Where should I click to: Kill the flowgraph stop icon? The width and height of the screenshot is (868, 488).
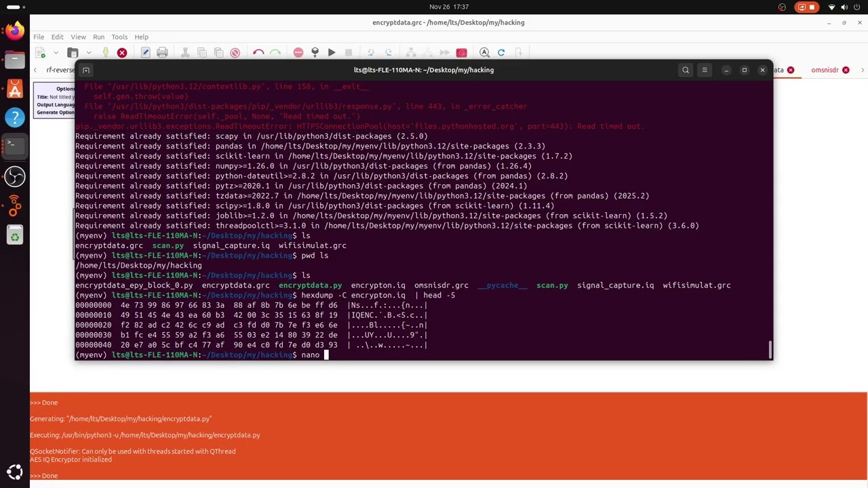point(348,53)
